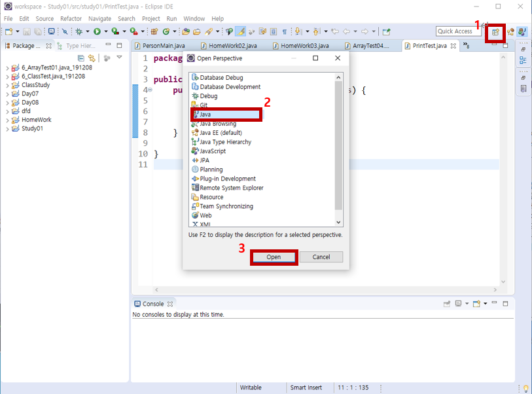The width and height of the screenshot is (532, 394).
Task: Click the Coverage run icon
Action: tap(115, 31)
